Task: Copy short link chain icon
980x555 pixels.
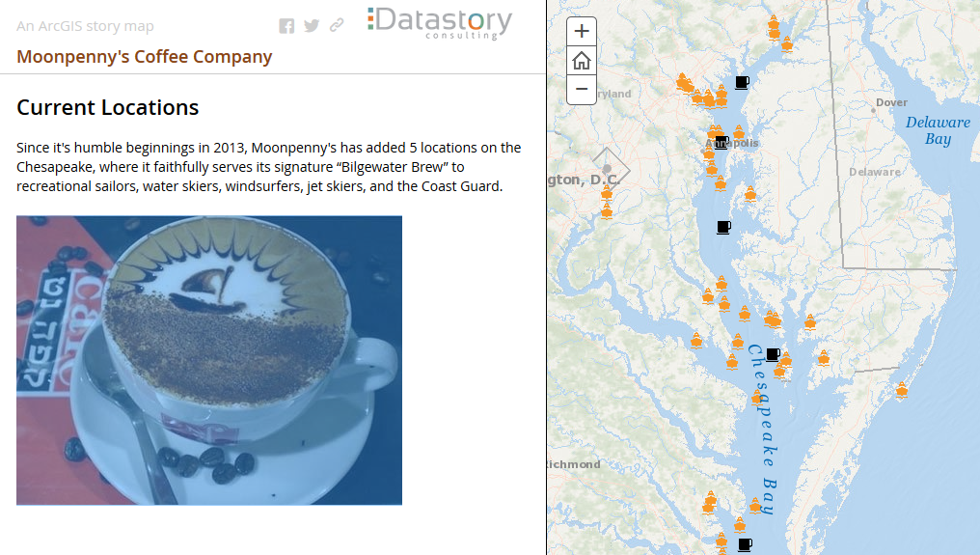Action: [x=337, y=26]
